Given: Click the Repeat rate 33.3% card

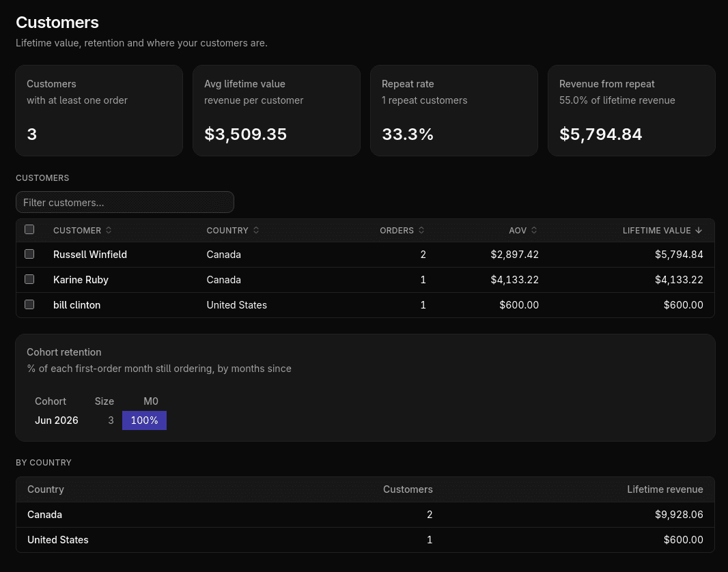Looking at the screenshot, I should pos(454,111).
